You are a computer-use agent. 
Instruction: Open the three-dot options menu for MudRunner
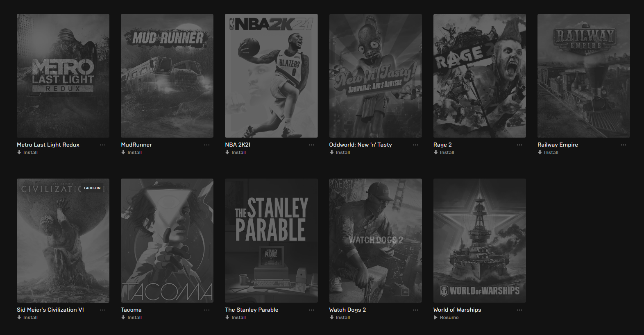(207, 145)
